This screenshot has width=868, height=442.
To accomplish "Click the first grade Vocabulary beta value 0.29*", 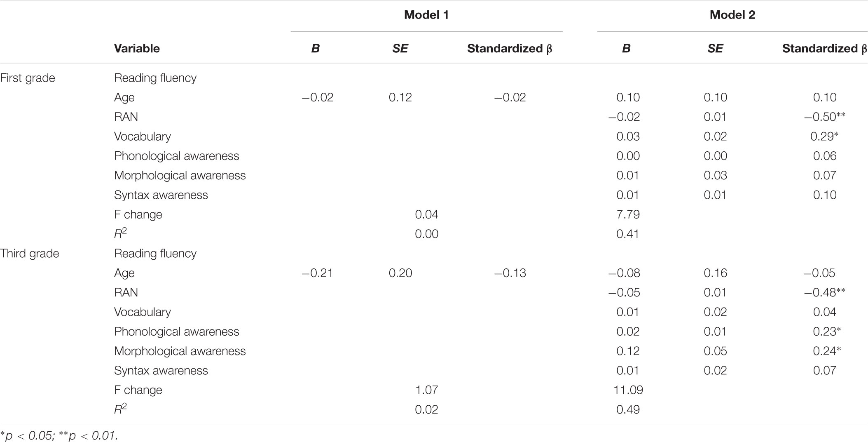I will pyautogui.click(x=825, y=136).
